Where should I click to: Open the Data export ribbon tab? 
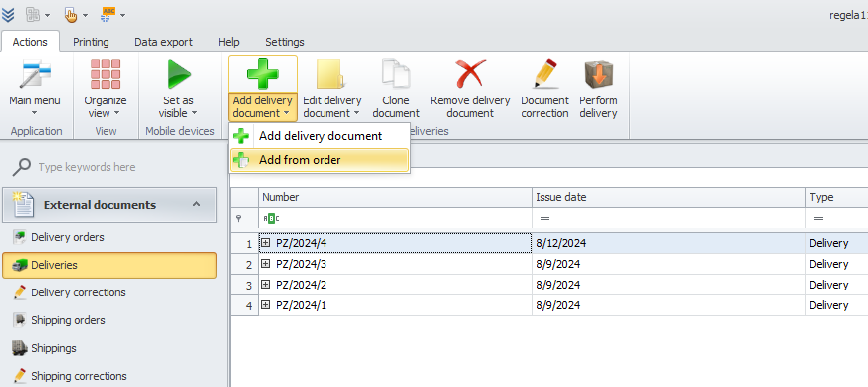click(164, 42)
